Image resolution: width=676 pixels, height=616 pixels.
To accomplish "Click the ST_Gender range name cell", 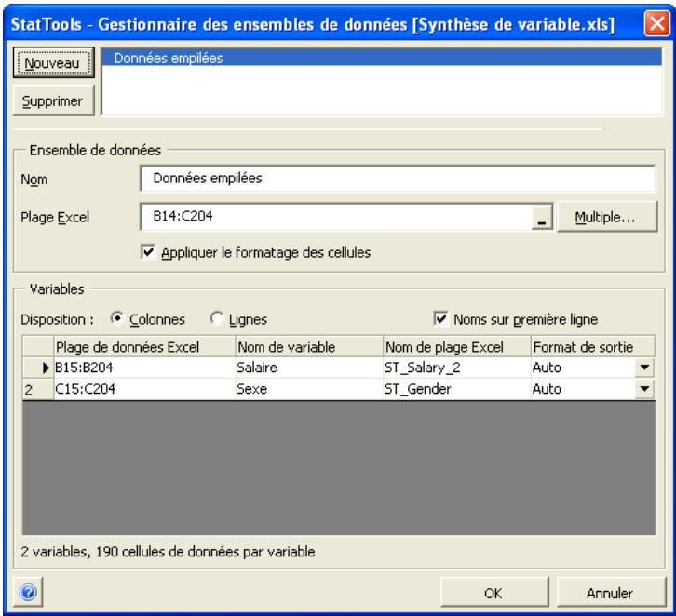I will (457, 389).
